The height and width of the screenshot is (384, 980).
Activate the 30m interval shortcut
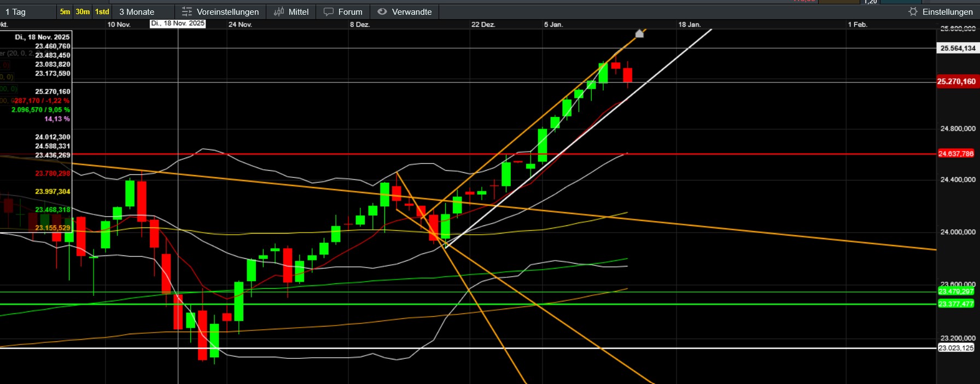pyautogui.click(x=83, y=11)
